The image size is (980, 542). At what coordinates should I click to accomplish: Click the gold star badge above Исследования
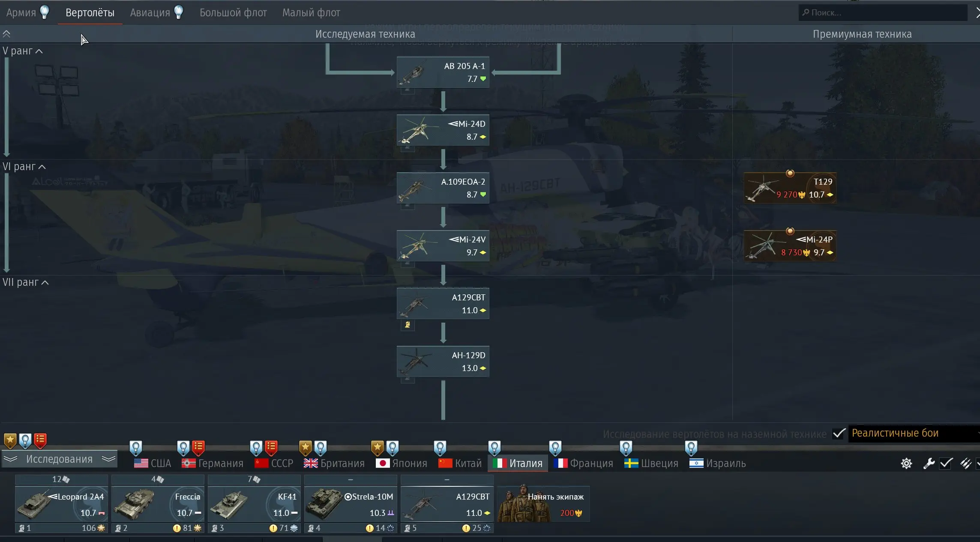[10, 440]
